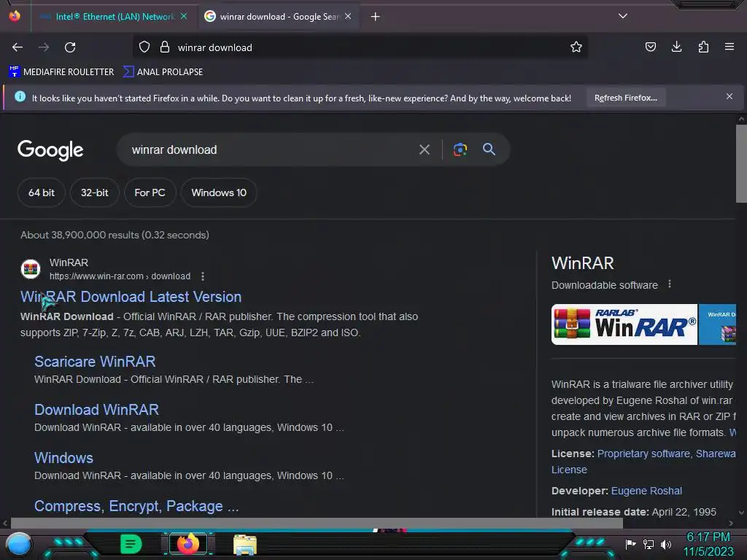This screenshot has width=747, height=560.
Task: Click the forward navigation arrow
Action: tap(44, 47)
